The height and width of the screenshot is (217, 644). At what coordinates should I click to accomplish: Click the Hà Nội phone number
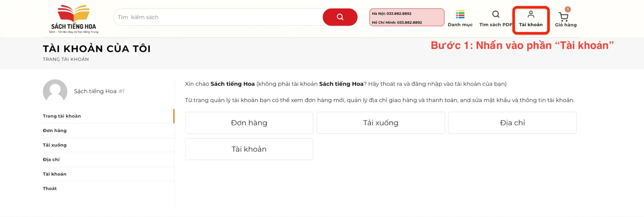coord(399,14)
